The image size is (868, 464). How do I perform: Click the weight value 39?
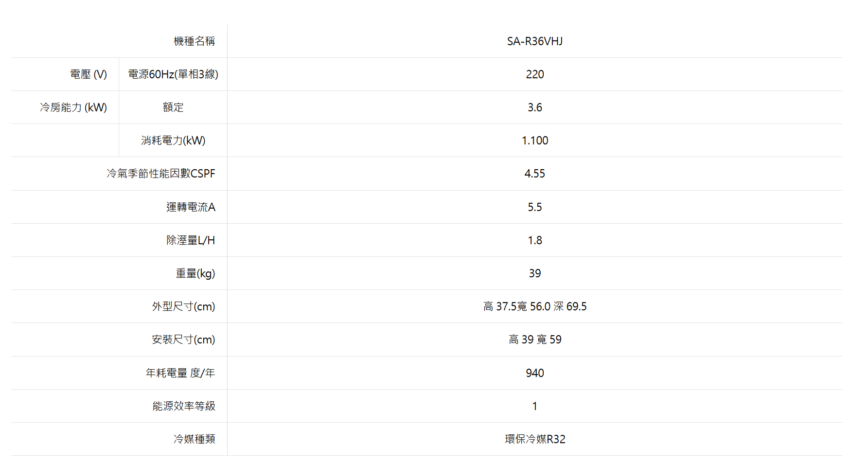coord(534,273)
